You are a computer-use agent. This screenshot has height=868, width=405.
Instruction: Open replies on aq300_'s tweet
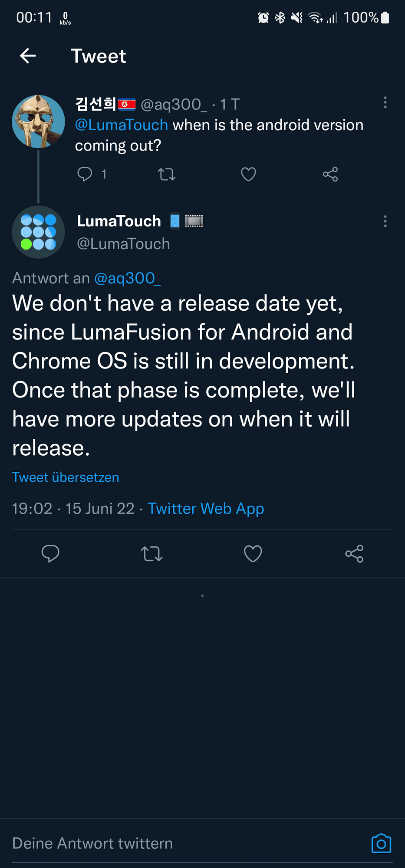[85, 174]
